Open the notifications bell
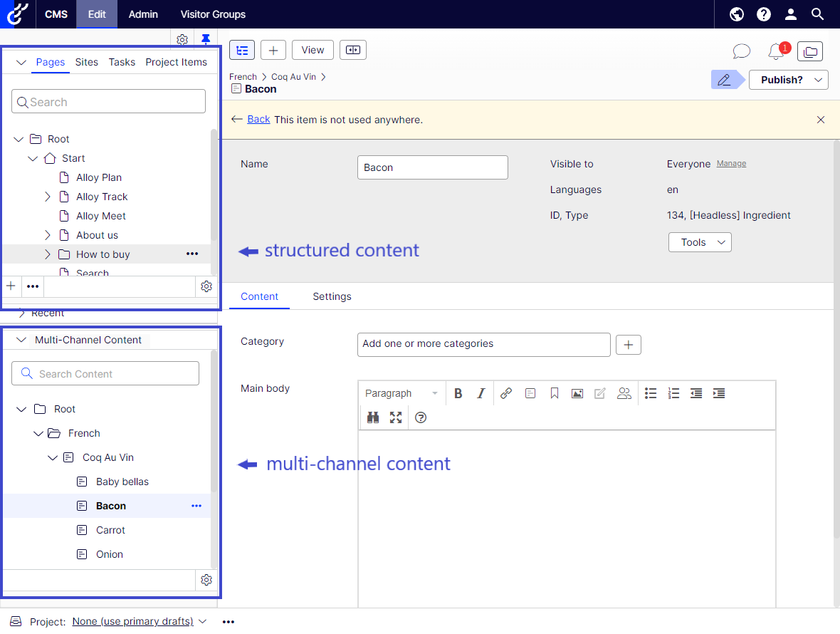840x634 pixels. (776, 51)
